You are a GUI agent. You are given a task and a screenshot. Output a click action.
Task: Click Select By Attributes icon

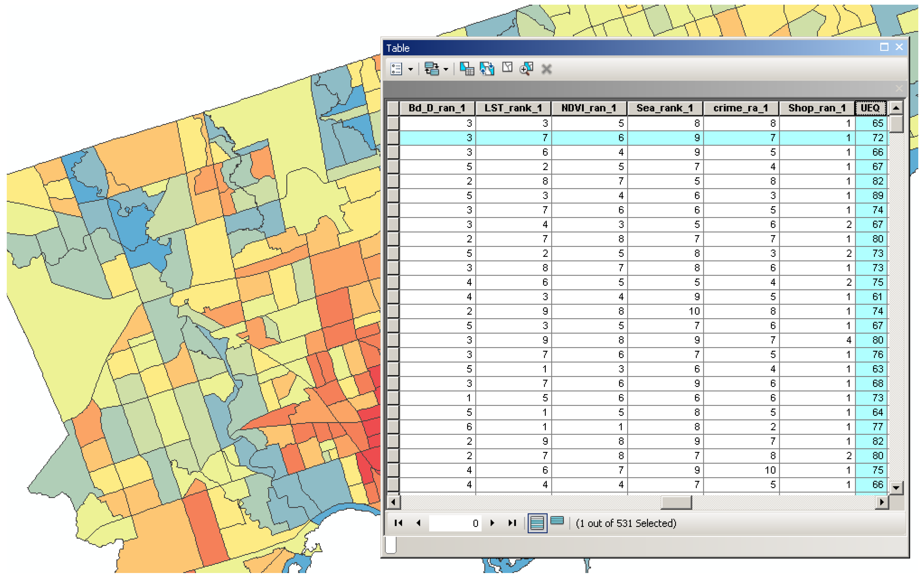pos(467,69)
